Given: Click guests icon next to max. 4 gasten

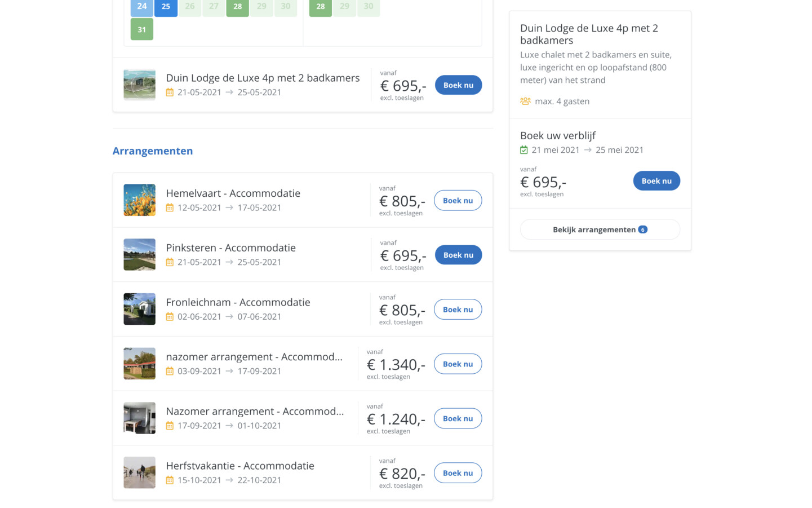Looking at the screenshot, I should click(x=525, y=101).
